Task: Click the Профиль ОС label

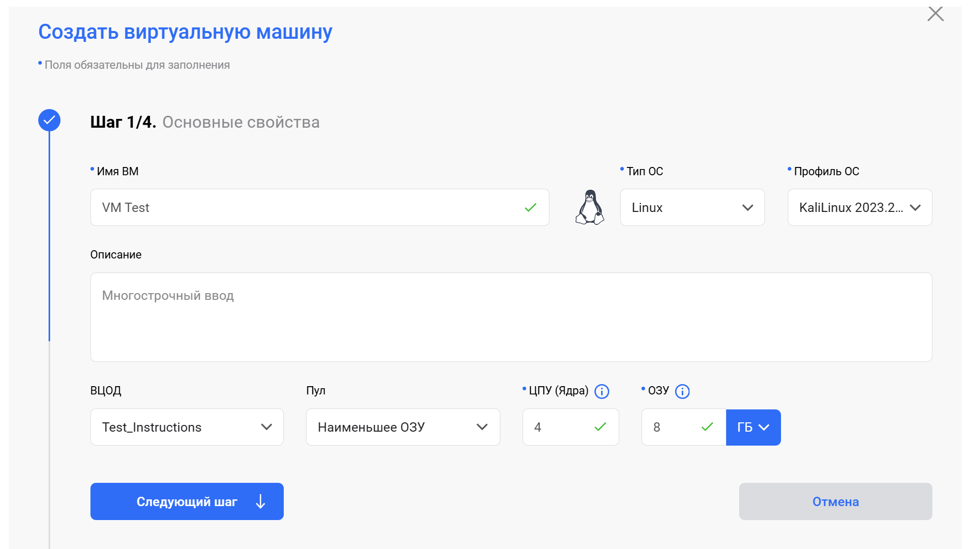Action: pyautogui.click(x=826, y=172)
